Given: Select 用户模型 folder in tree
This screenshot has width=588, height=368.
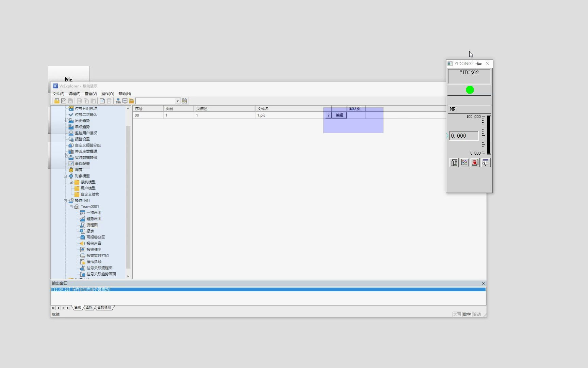Looking at the screenshot, I should 88,188.
